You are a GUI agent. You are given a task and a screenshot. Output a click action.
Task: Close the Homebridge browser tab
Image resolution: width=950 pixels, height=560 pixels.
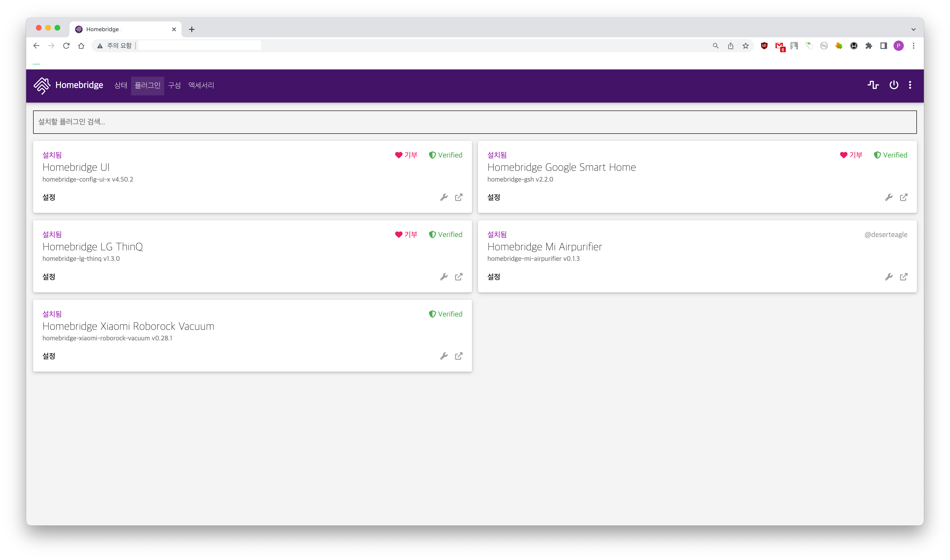tap(174, 29)
